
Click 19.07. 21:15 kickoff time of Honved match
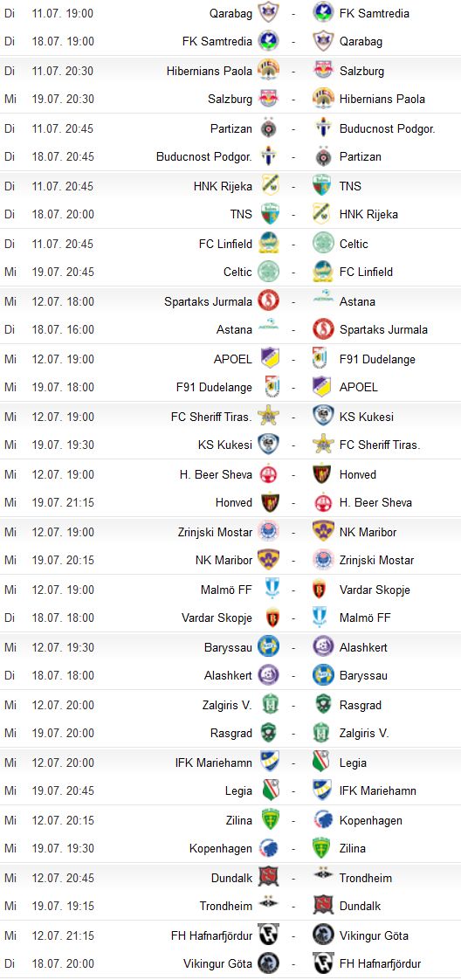click(63, 502)
